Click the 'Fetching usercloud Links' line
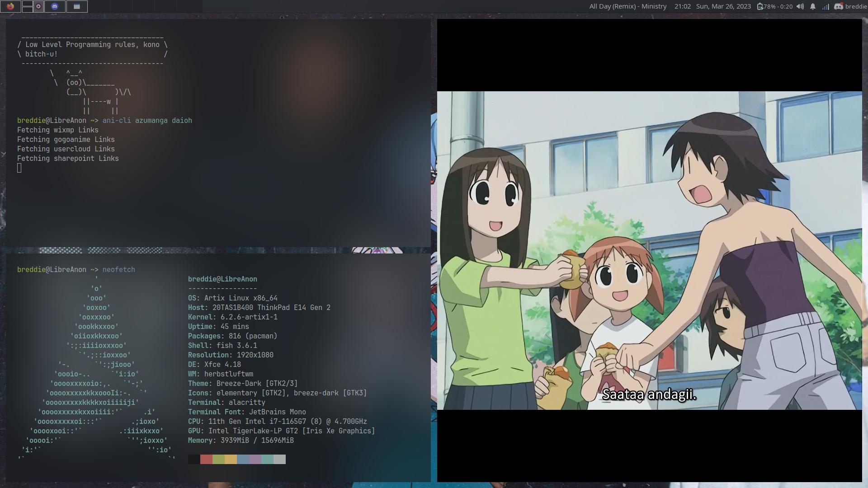The width and height of the screenshot is (868, 488). pos(66,149)
